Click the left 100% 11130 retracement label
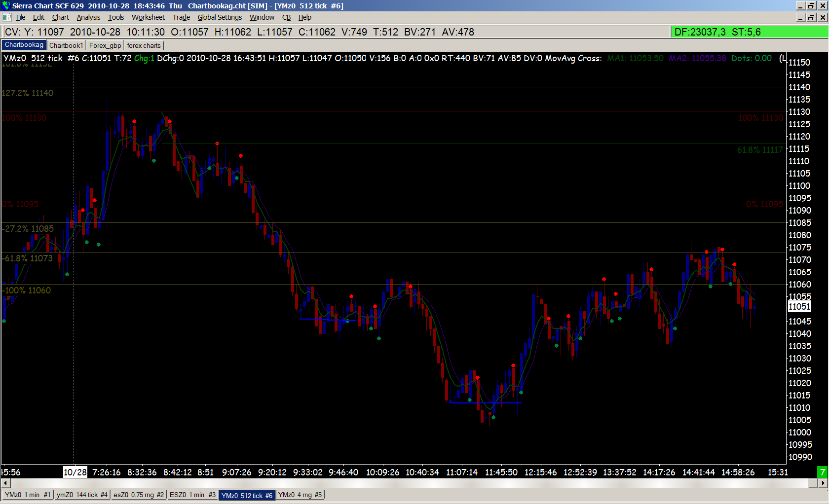Image resolution: width=829 pixels, height=504 pixels. click(24, 118)
